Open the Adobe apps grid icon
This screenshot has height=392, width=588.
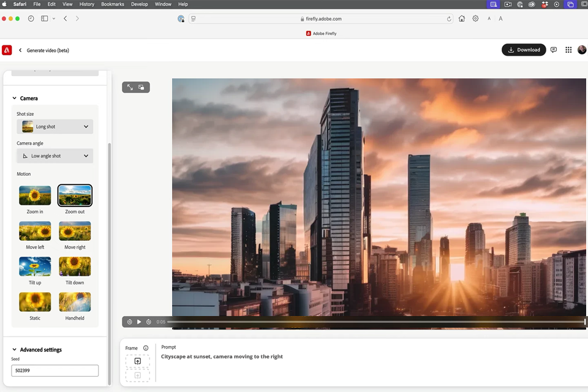click(x=568, y=50)
